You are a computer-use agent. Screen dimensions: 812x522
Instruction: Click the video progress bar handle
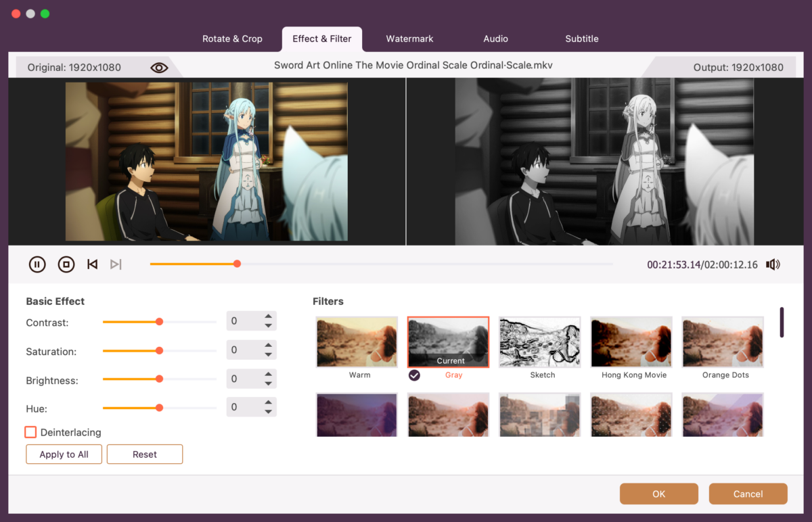(x=237, y=264)
